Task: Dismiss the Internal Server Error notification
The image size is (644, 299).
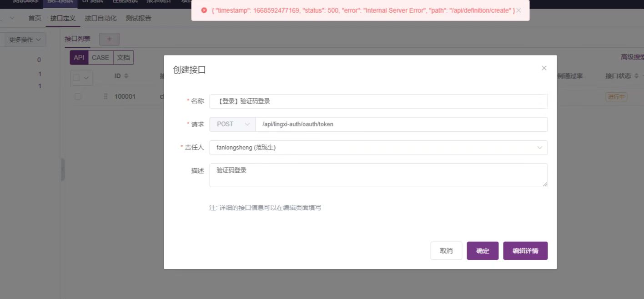Action: click(518, 10)
